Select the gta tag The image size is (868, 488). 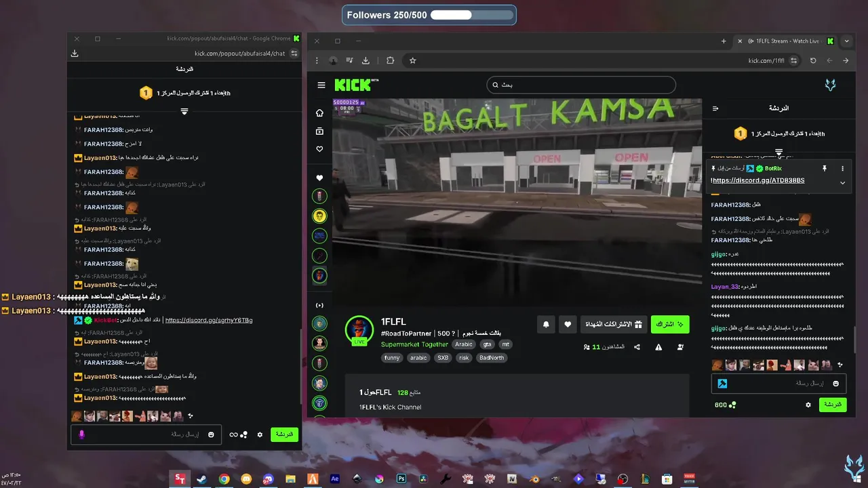tap(487, 344)
